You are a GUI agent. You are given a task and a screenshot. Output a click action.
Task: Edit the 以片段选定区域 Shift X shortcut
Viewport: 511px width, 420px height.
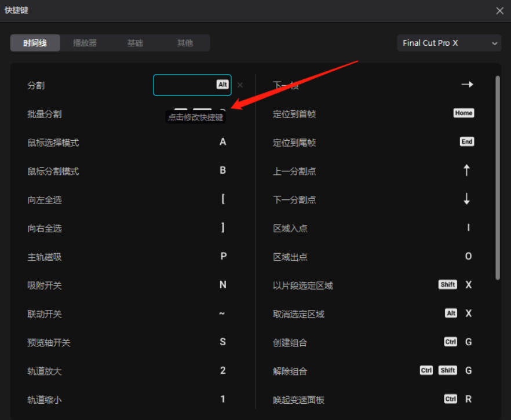click(x=457, y=284)
